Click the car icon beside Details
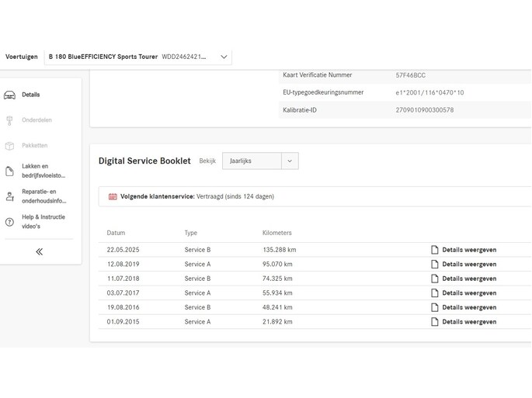 (x=9, y=95)
